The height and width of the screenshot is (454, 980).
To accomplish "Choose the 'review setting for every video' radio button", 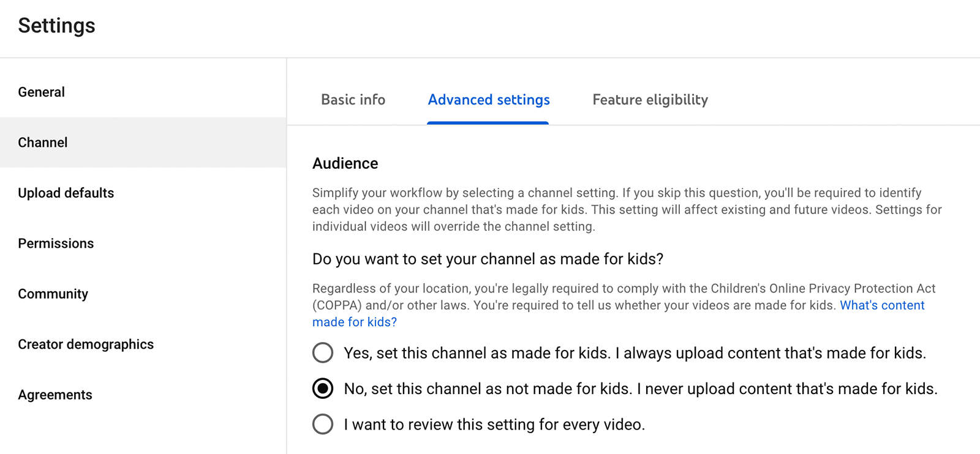I will 323,424.
